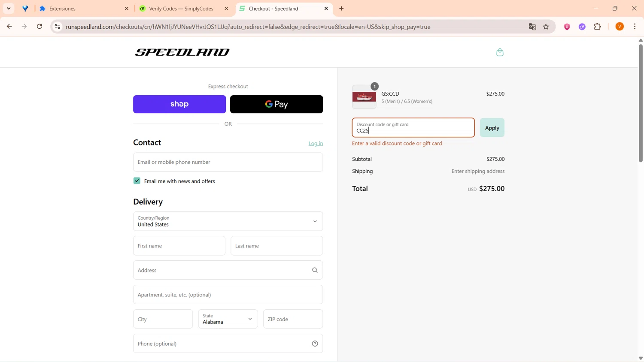644x362 pixels.
Task: Open the shopping bag cart icon
Action: pyautogui.click(x=500, y=52)
